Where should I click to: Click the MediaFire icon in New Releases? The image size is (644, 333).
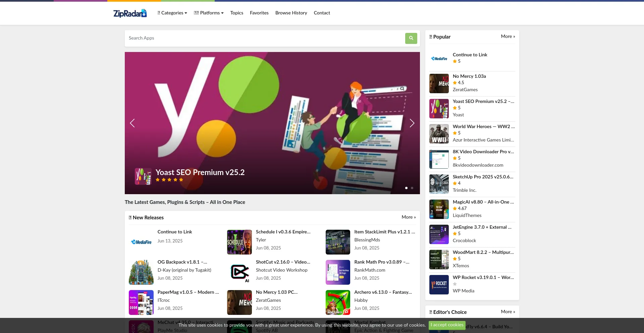(x=141, y=242)
